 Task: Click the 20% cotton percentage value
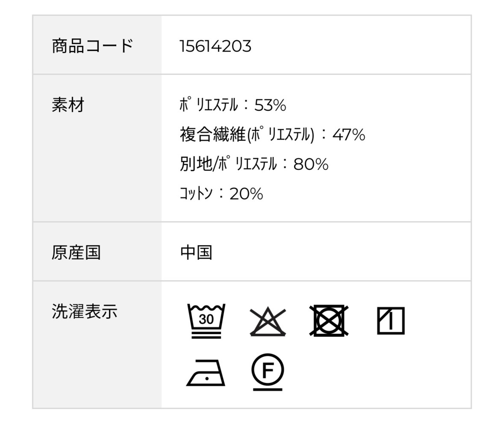[246, 194]
